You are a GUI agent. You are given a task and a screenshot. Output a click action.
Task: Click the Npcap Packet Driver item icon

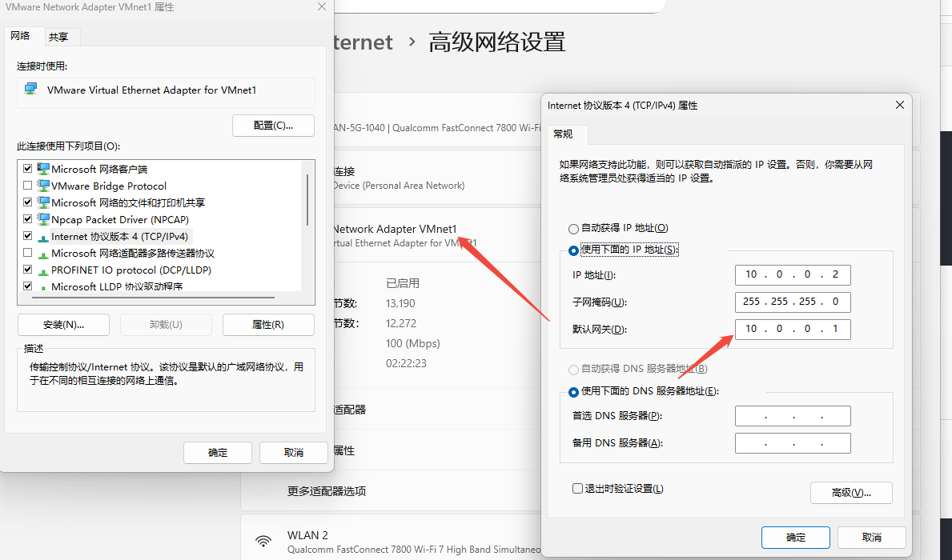pos(43,219)
